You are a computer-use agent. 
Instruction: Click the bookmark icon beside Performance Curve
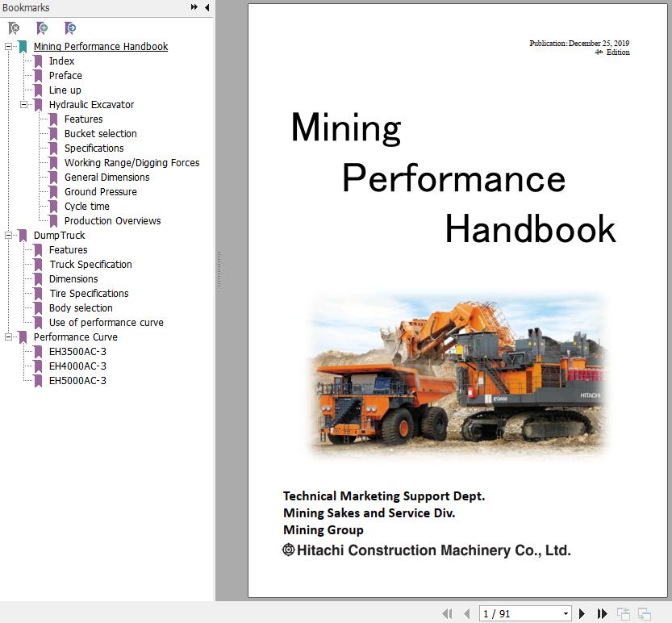click(23, 337)
